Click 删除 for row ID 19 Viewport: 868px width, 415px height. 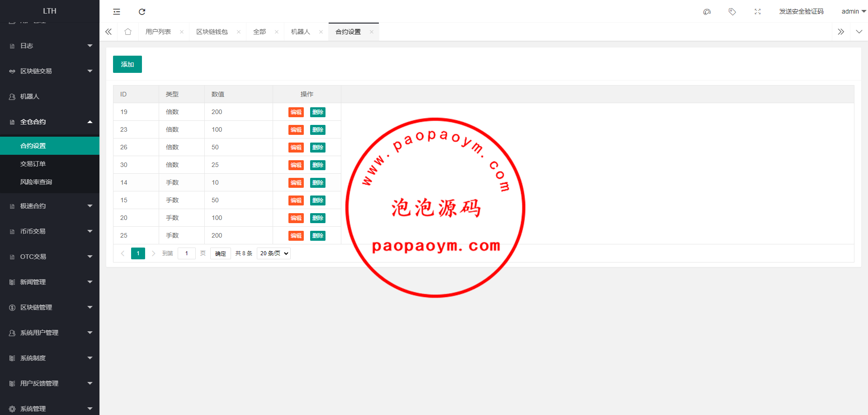tap(318, 112)
